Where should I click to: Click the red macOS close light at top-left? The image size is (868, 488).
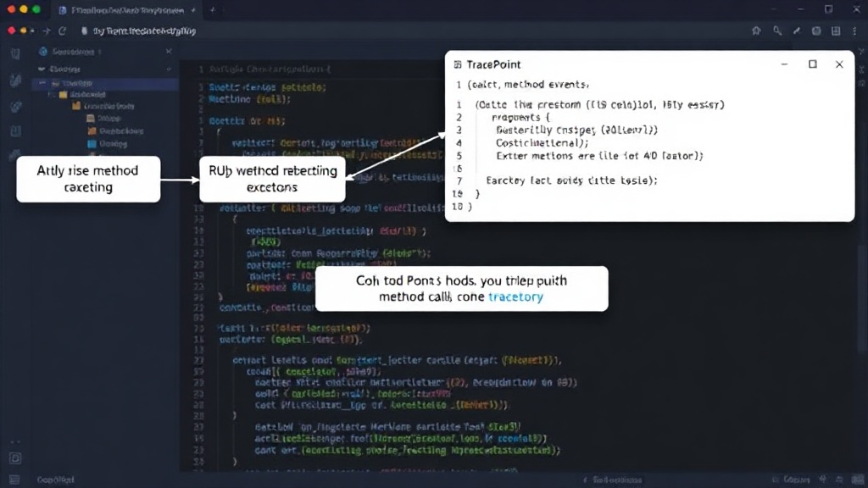point(11,9)
